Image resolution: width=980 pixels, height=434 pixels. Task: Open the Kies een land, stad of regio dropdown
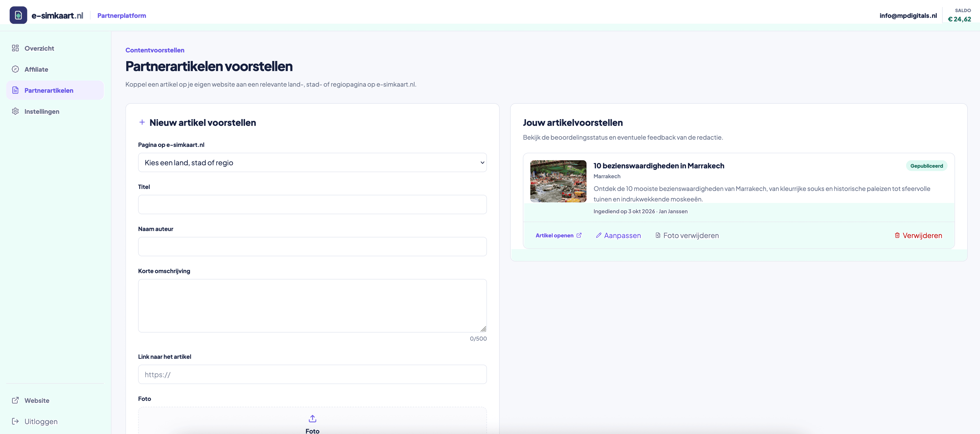[x=312, y=162]
